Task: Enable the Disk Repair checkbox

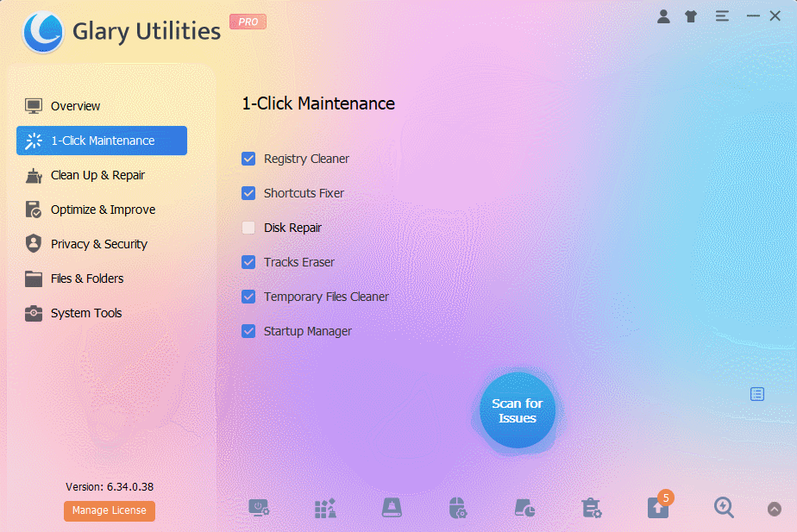Action: point(248,228)
